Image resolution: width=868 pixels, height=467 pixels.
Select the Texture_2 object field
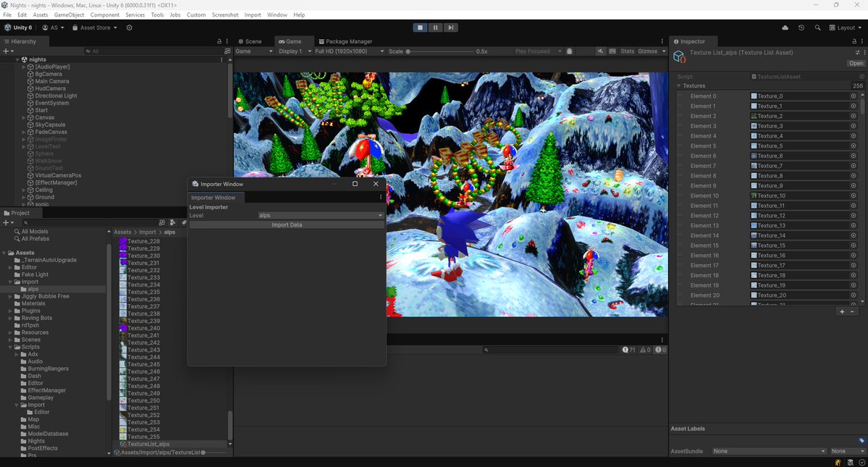click(799, 116)
